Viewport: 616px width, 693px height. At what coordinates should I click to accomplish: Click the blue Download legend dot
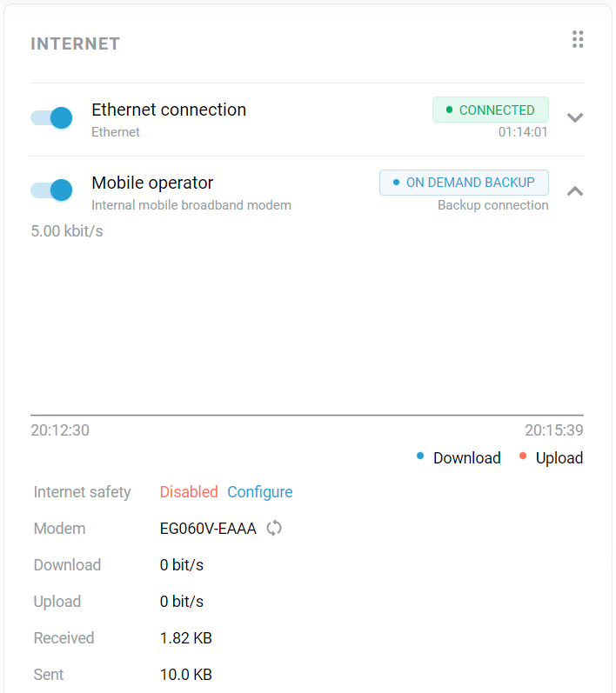pos(420,456)
